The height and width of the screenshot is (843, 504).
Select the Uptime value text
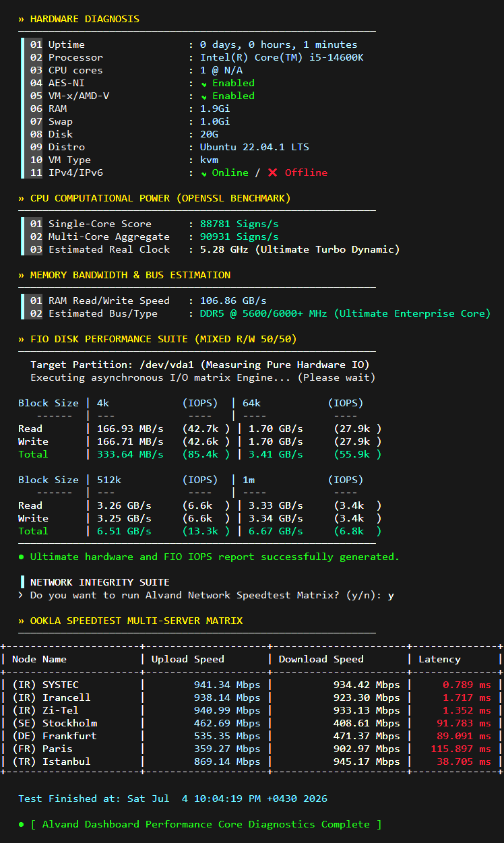click(x=279, y=44)
